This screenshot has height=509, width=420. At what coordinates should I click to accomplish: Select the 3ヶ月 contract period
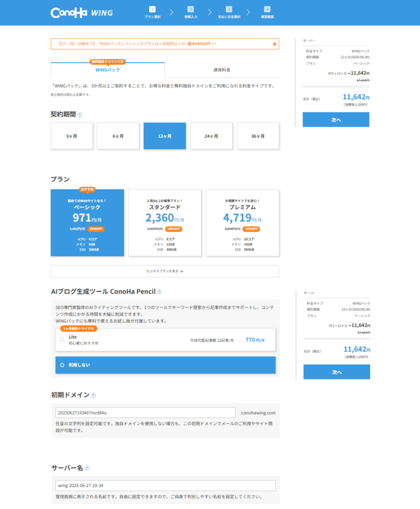click(72, 136)
